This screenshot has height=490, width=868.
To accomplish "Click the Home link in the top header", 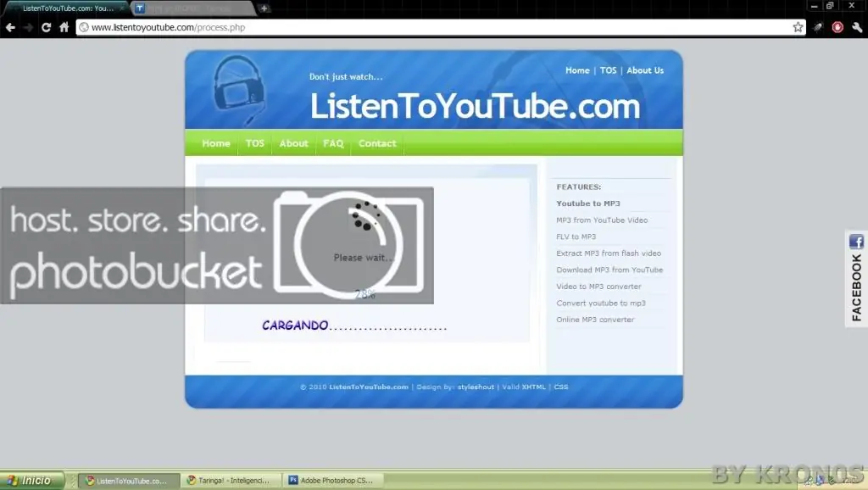I will click(x=577, y=70).
